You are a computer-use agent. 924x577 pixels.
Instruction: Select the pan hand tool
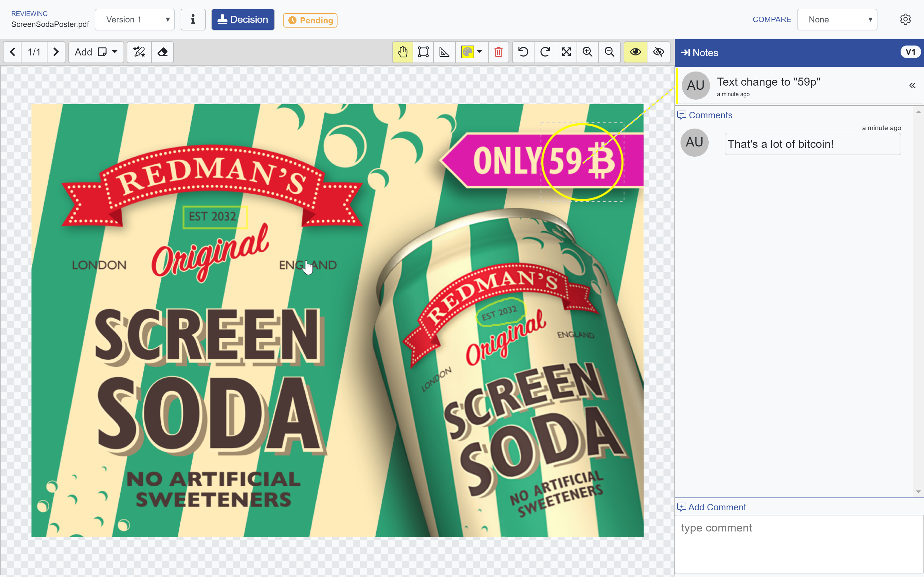click(402, 52)
